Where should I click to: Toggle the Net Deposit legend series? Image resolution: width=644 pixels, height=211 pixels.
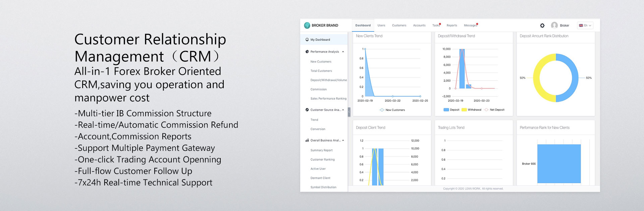click(494, 110)
